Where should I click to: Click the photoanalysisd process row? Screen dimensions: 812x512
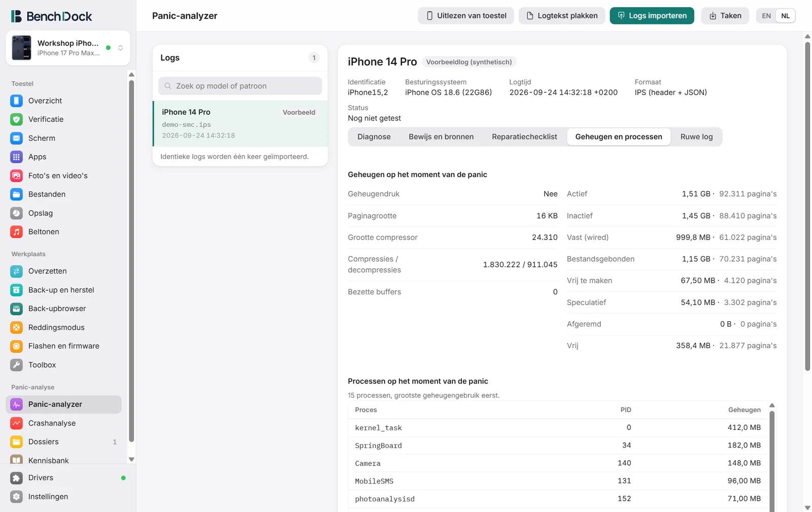coord(558,499)
